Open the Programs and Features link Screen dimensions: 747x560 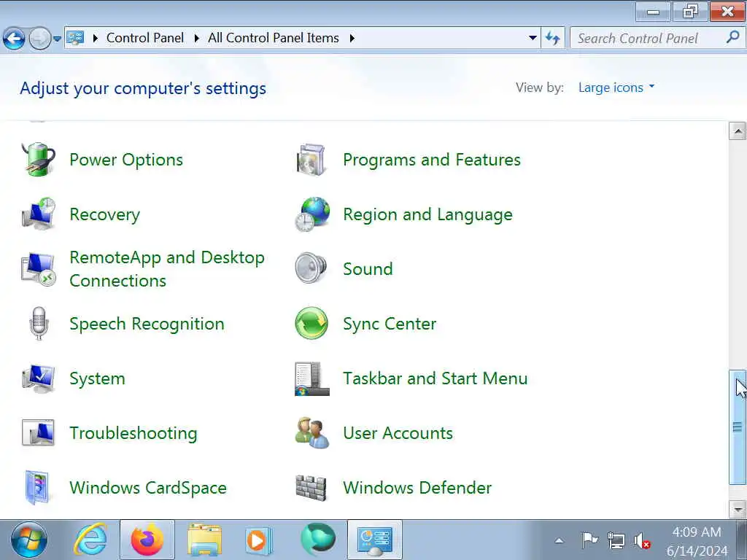432,160
